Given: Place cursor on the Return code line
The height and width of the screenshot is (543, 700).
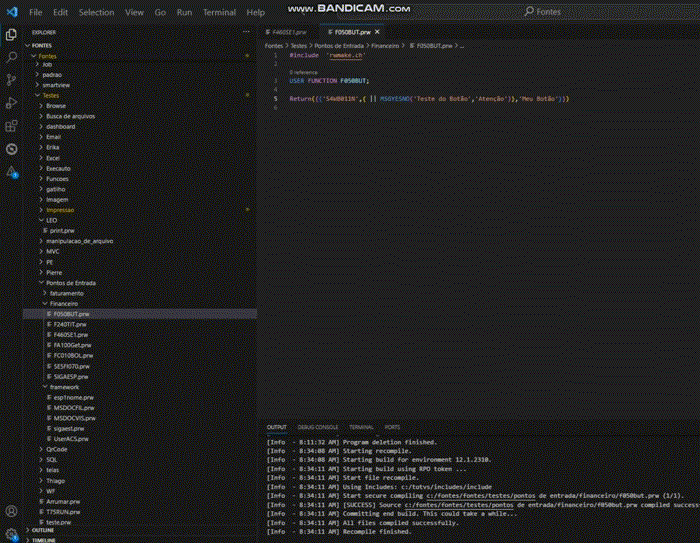Looking at the screenshot, I should click(x=429, y=99).
